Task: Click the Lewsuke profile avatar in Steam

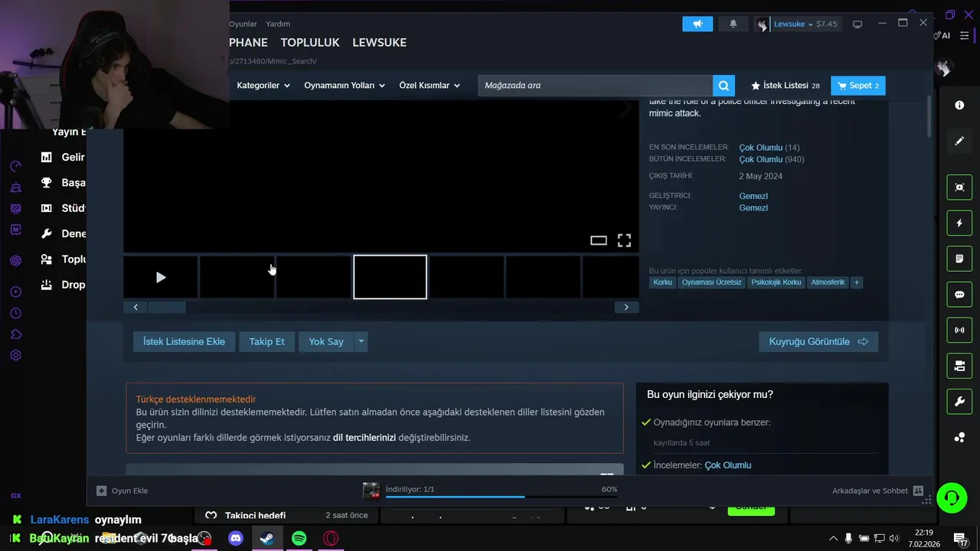Action: pyautogui.click(x=763, y=24)
